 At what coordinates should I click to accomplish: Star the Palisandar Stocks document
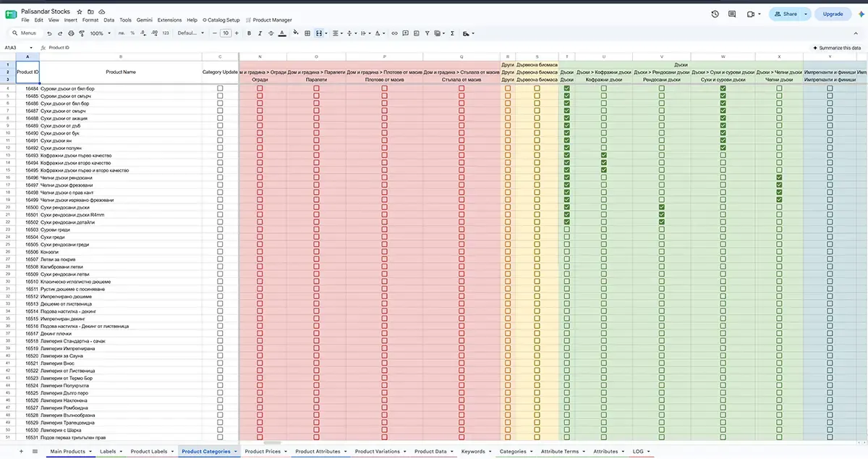click(80, 12)
